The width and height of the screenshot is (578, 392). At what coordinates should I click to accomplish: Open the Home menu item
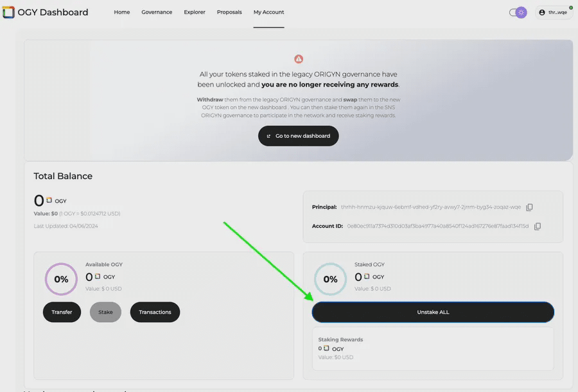click(x=121, y=12)
